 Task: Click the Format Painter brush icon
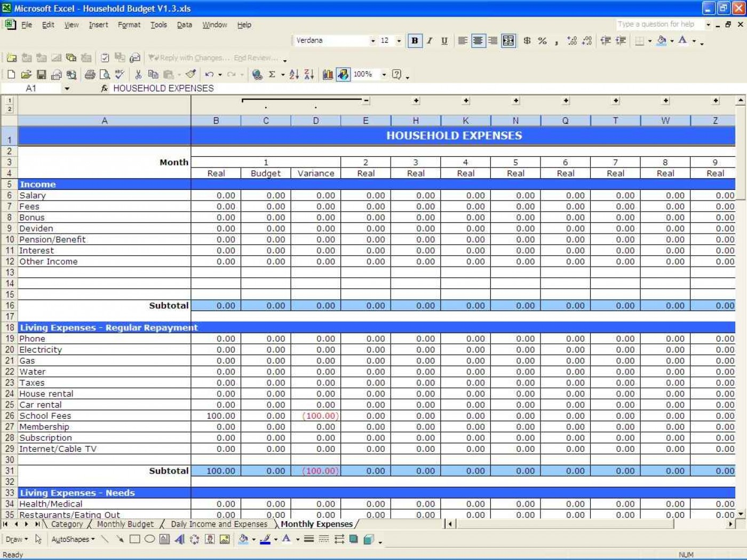pos(191,75)
